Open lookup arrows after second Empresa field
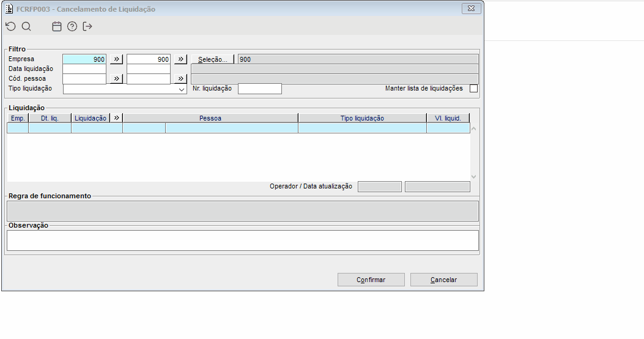The width and height of the screenshot is (644, 339). [180, 59]
